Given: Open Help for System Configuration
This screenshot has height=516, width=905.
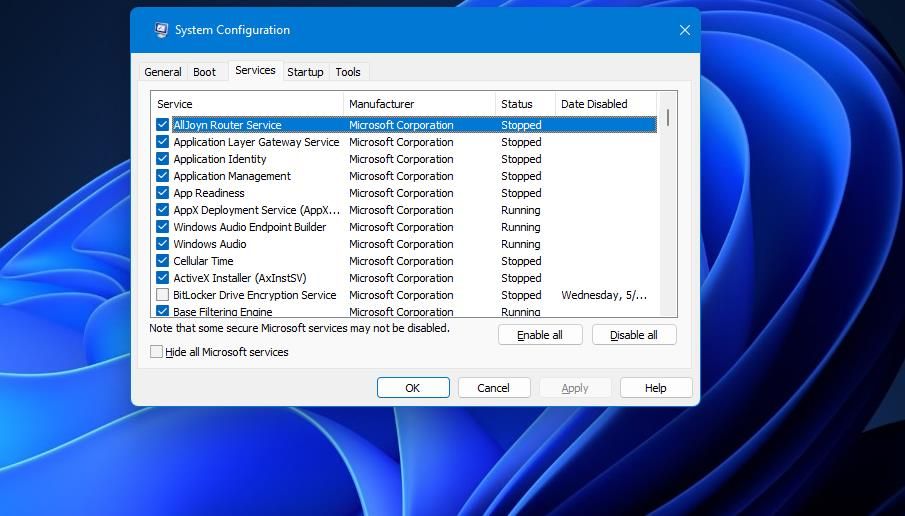Looking at the screenshot, I should coord(656,388).
